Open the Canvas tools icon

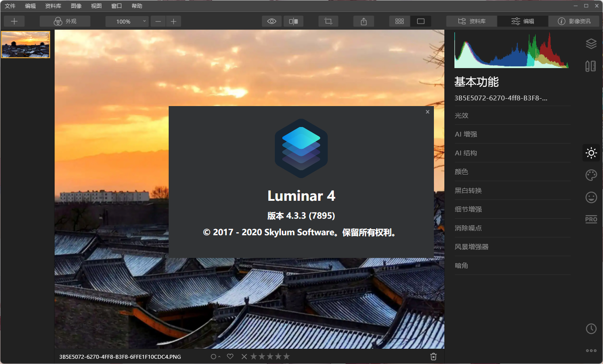coord(591,66)
